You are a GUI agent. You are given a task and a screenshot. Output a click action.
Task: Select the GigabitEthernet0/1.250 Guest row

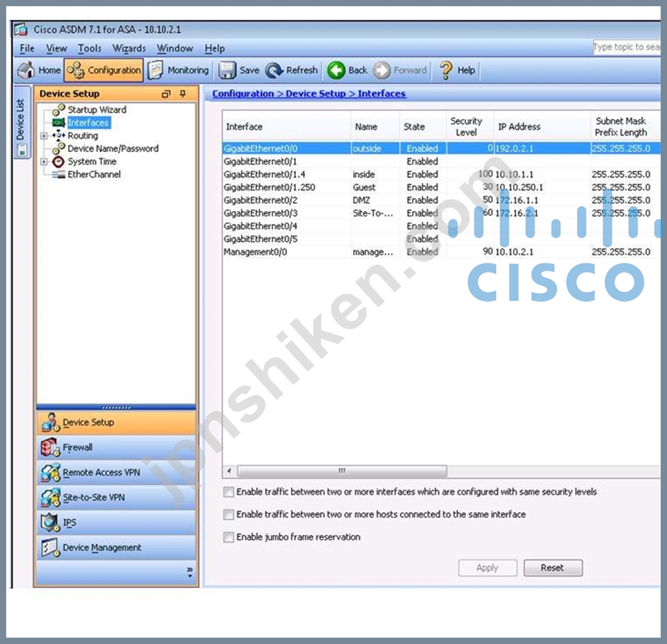441,188
